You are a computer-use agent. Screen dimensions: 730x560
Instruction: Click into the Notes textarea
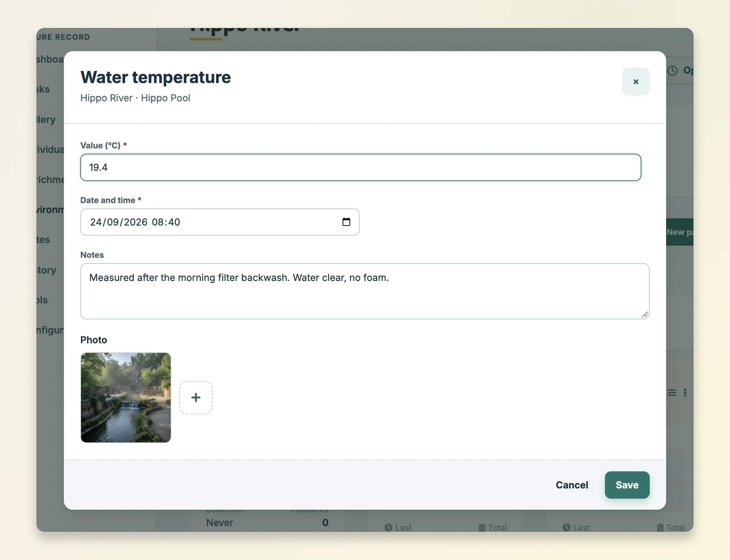click(365, 291)
